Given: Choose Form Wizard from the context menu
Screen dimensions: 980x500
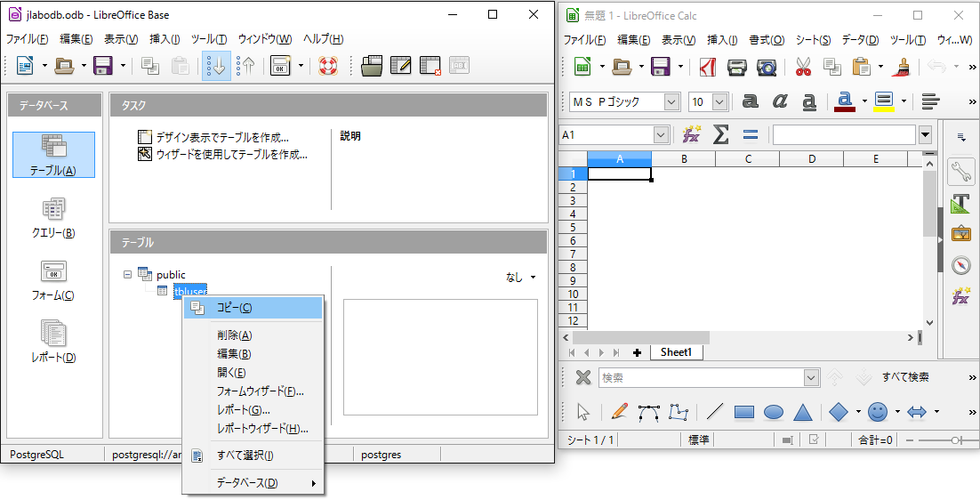Looking at the screenshot, I should [x=253, y=391].
